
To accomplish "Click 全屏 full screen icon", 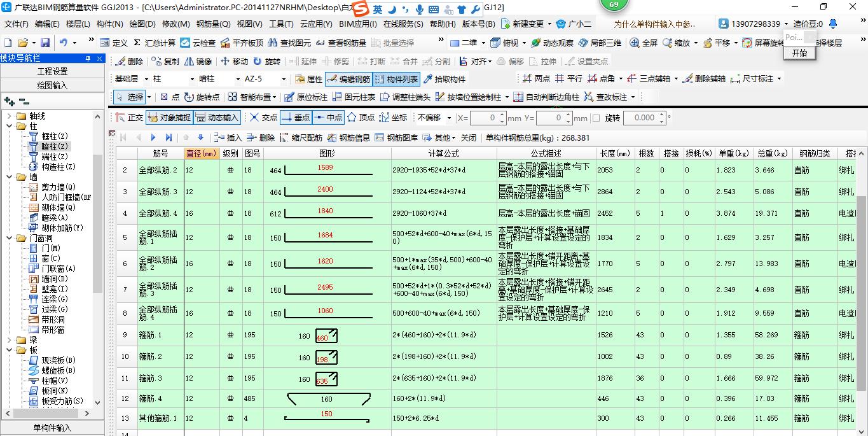I will pos(644,43).
